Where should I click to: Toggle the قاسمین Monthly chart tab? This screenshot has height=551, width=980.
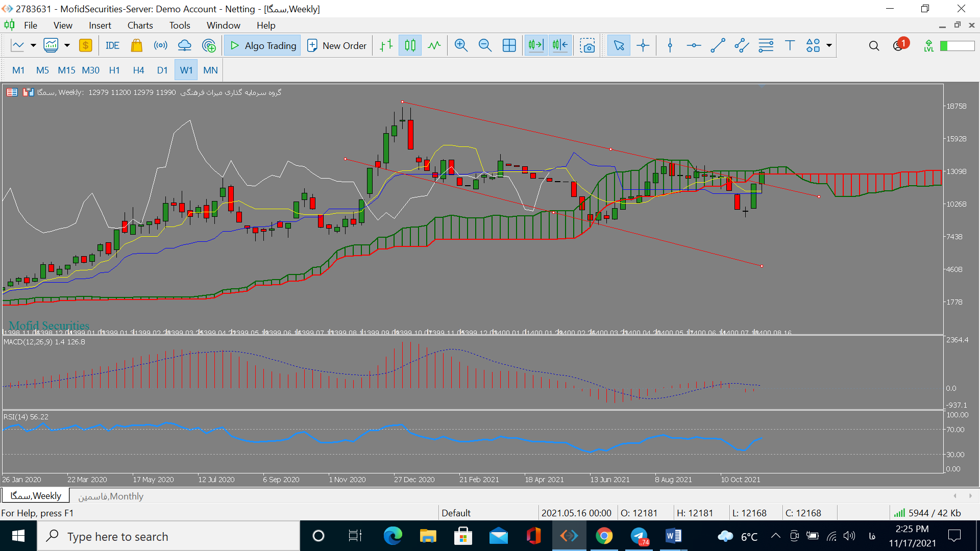click(110, 496)
